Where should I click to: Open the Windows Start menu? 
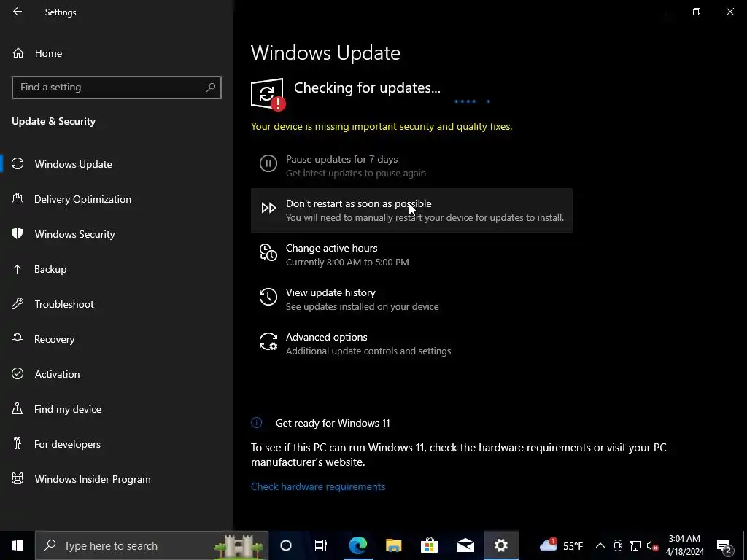(x=18, y=545)
